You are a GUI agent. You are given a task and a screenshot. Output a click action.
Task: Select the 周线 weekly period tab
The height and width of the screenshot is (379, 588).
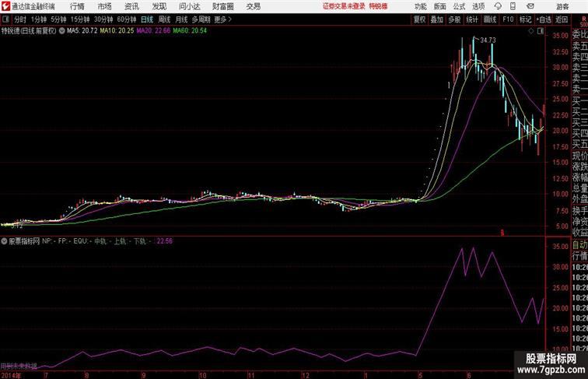[x=164, y=19]
